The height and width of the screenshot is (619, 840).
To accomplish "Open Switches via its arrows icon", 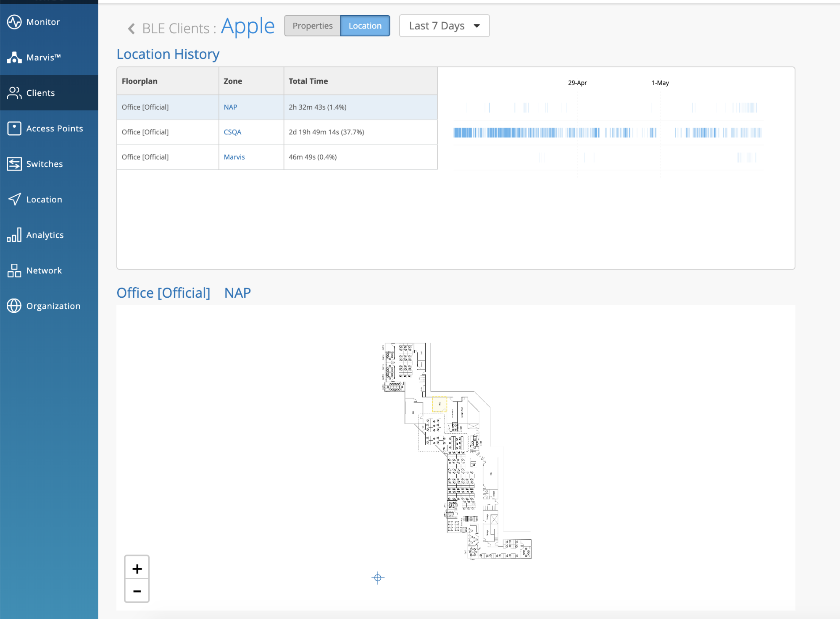I will (x=14, y=164).
